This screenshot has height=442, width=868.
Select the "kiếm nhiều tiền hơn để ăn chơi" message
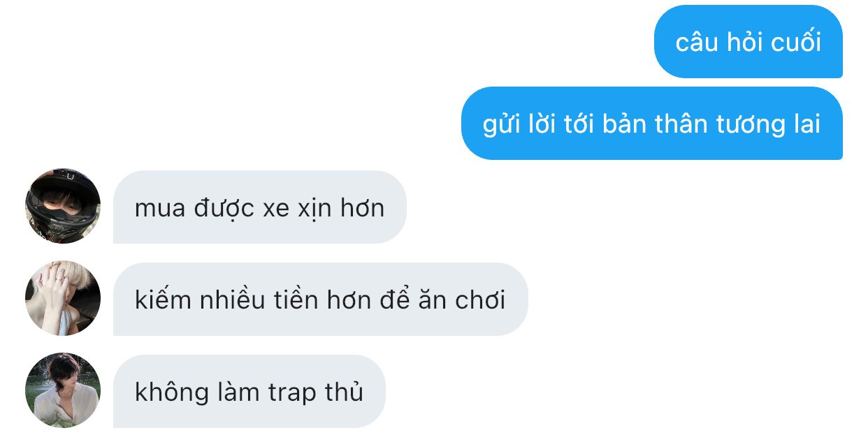[x=320, y=300]
